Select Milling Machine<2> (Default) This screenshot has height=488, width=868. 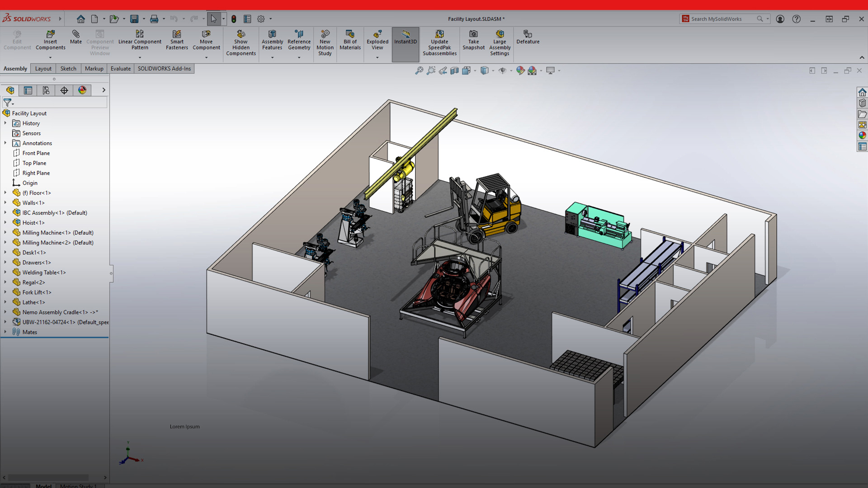[x=58, y=243]
